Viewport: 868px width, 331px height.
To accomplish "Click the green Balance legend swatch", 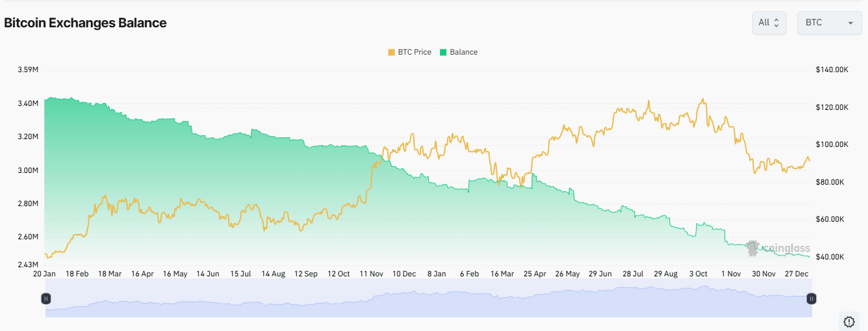I will tap(444, 52).
